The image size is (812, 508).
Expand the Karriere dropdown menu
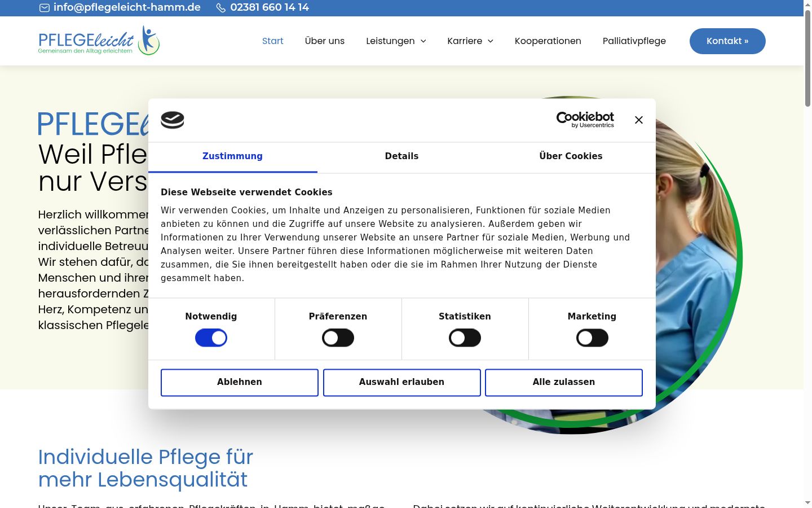[x=470, y=41]
